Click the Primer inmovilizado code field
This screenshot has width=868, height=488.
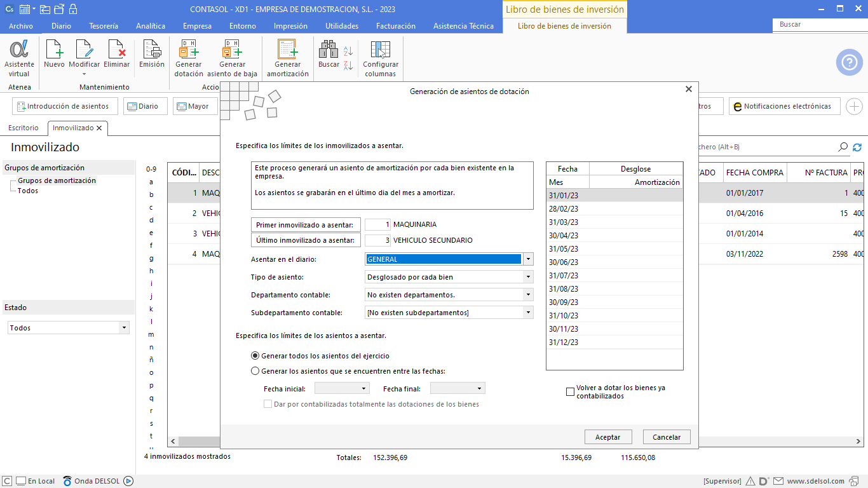378,224
